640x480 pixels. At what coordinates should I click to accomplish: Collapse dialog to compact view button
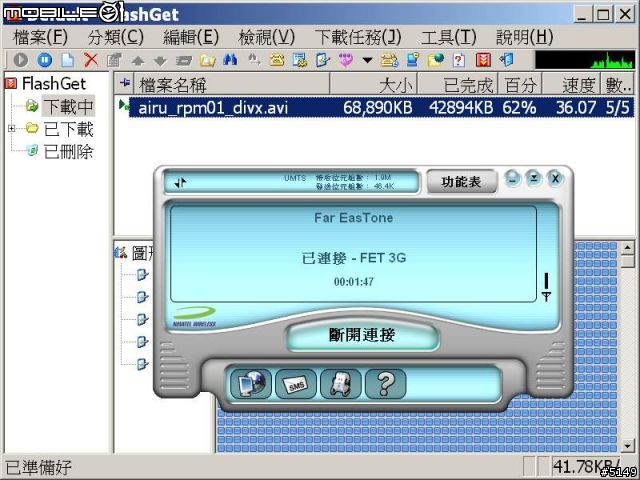coord(533,179)
